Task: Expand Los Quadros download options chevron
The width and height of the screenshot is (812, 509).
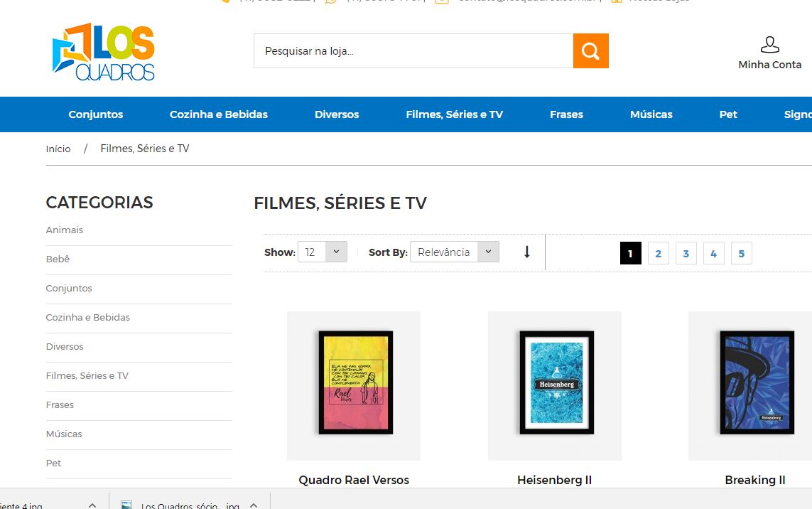Action: pyautogui.click(x=254, y=505)
